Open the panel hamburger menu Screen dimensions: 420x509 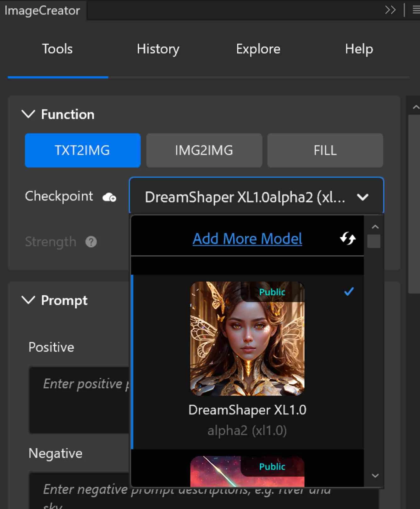point(416,10)
